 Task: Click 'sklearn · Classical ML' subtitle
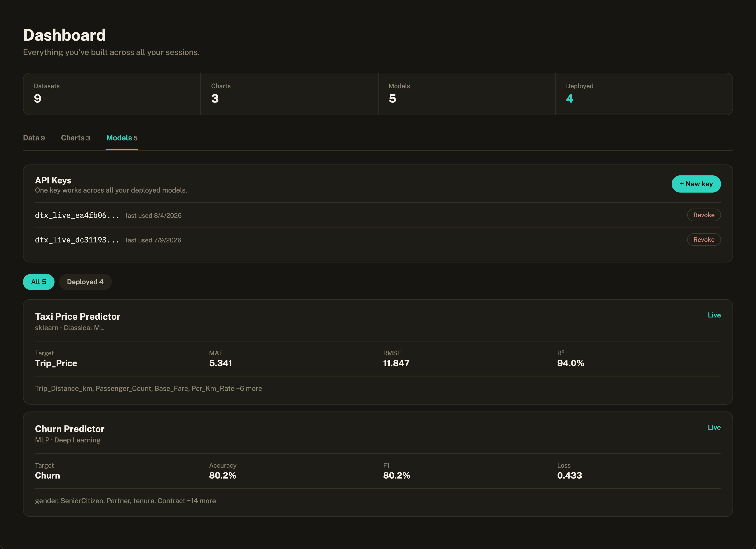coord(69,328)
